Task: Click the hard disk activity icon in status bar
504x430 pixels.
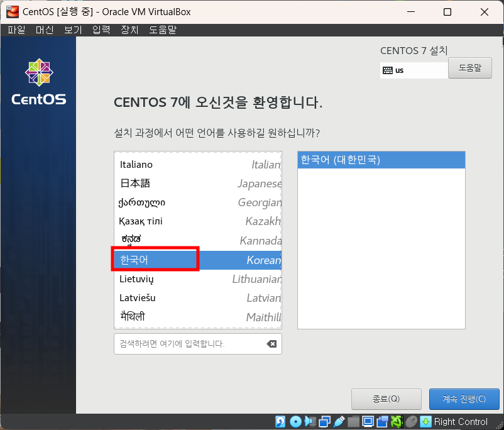Action: pyautogui.click(x=280, y=421)
